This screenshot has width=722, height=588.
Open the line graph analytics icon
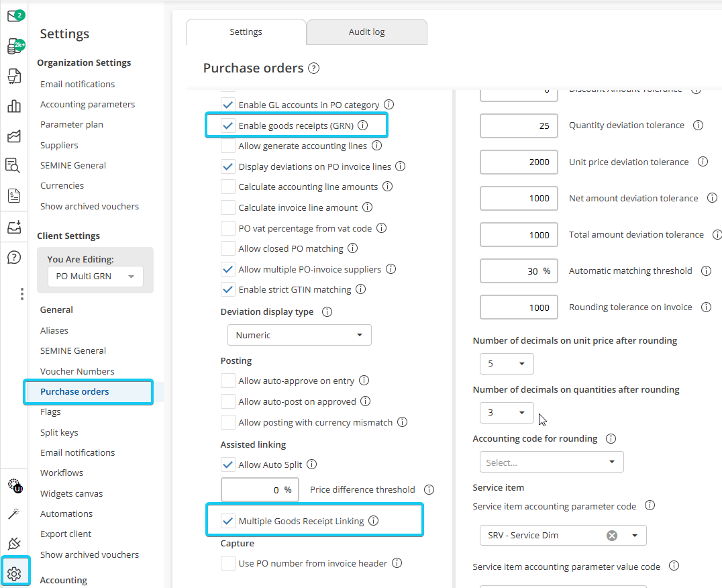point(14,136)
